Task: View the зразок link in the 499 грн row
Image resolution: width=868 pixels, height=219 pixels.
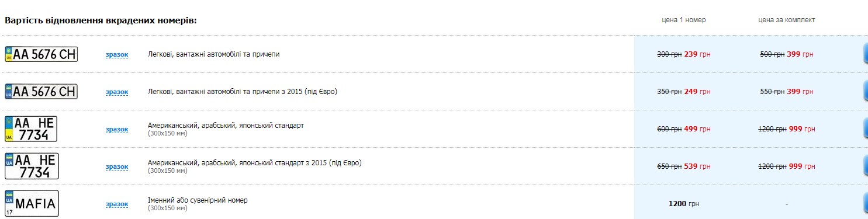Action: [x=117, y=130]
